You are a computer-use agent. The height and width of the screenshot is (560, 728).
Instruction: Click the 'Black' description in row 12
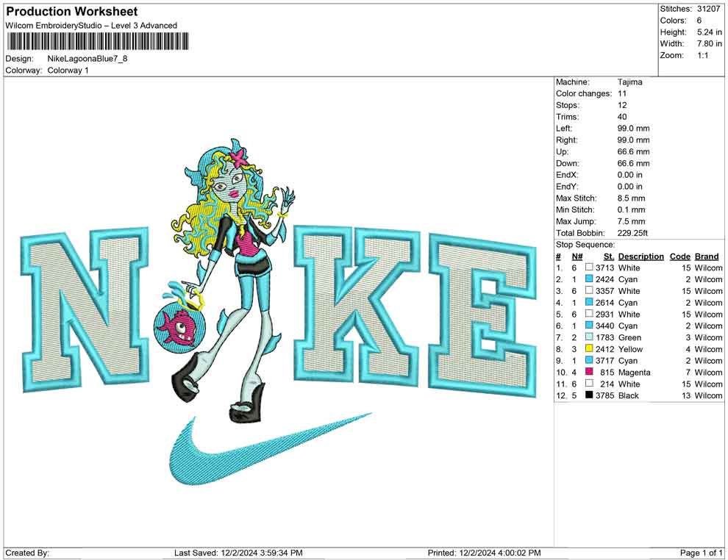[x=629, y=395]
